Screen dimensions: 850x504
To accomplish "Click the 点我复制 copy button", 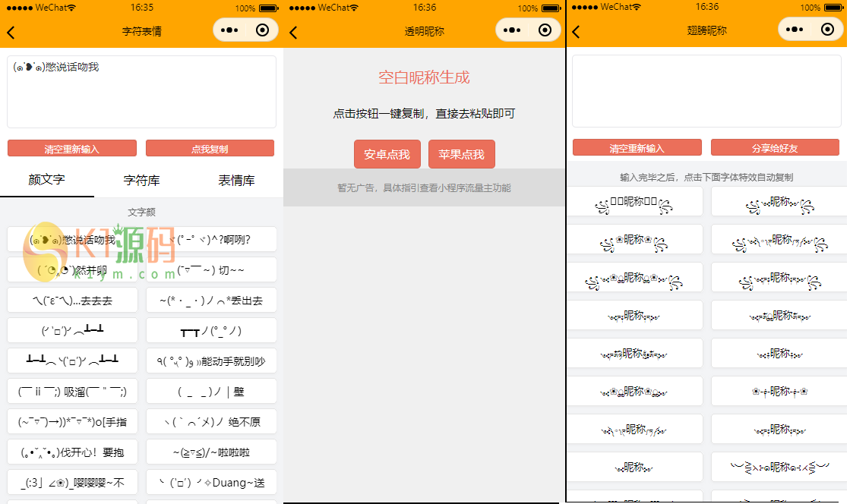I will point(210,149).
